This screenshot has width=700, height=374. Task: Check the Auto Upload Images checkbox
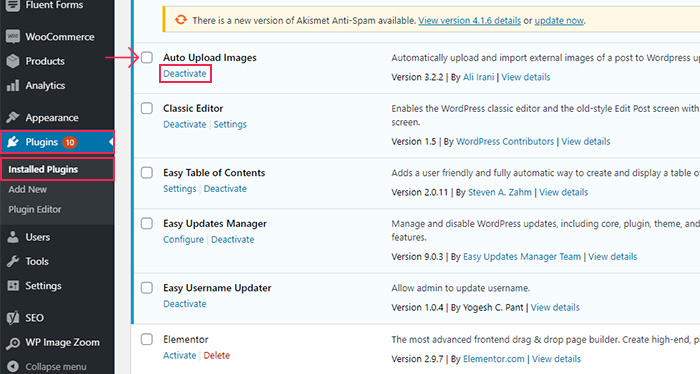pos(147,57)
